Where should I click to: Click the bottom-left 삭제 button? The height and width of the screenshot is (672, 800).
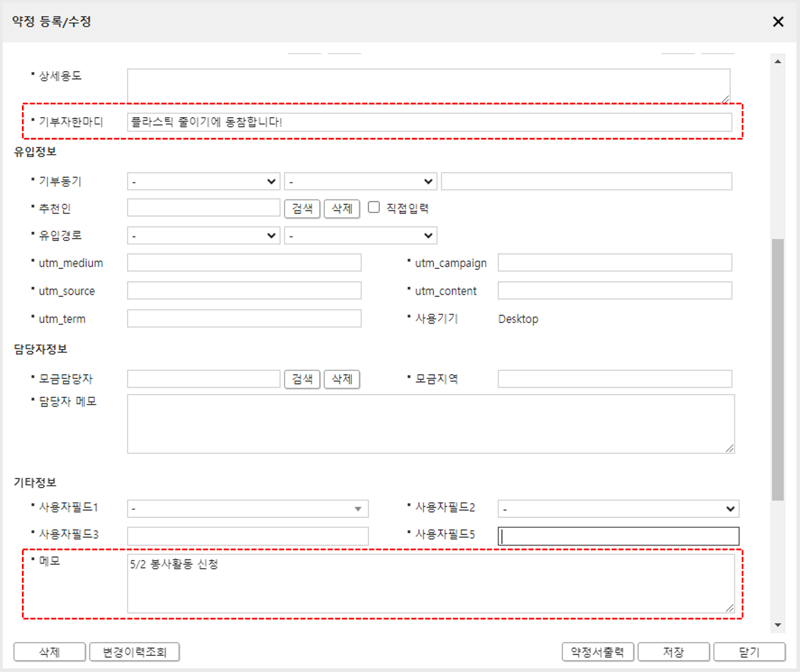point(50,652)
